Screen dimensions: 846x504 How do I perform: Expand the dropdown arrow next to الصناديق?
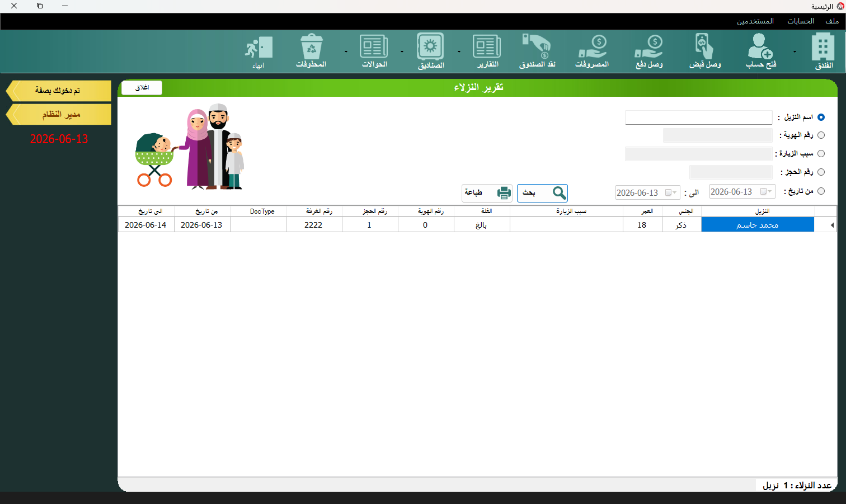(402, 51)
